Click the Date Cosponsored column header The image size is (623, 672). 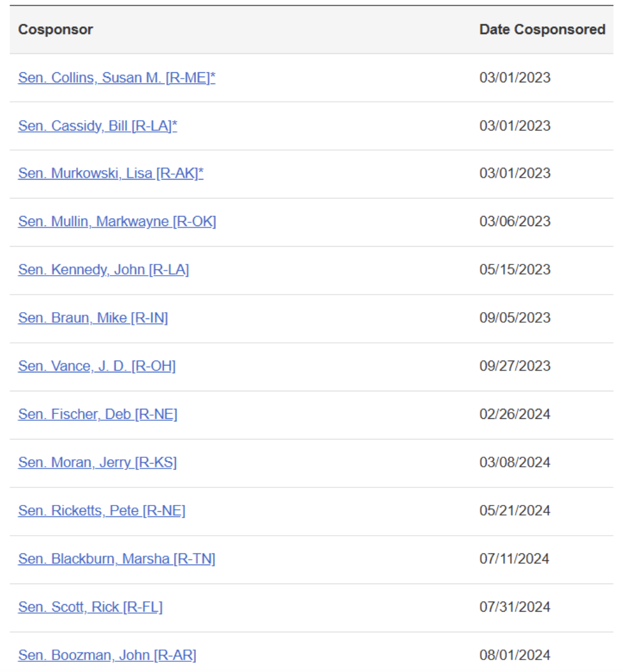(542, 30)
